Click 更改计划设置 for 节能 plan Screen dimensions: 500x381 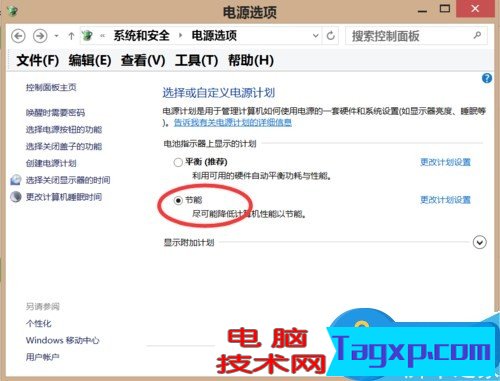(x=445, y=200)
